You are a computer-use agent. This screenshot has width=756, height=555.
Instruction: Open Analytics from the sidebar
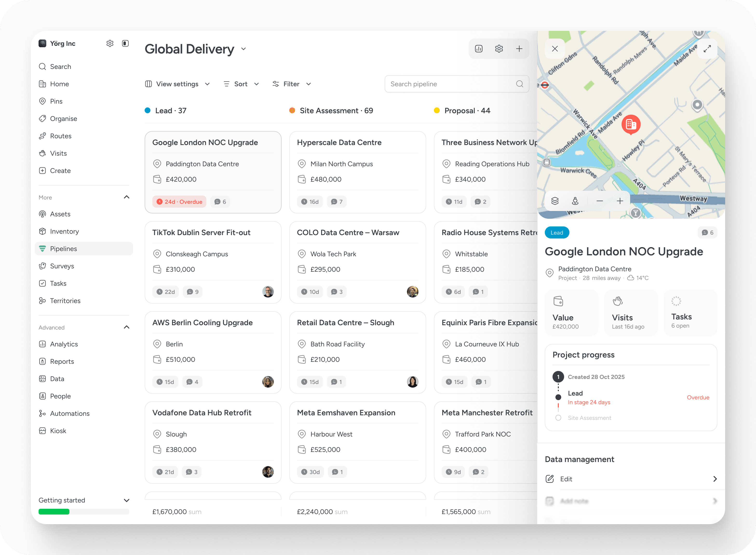tap(64, 344)
